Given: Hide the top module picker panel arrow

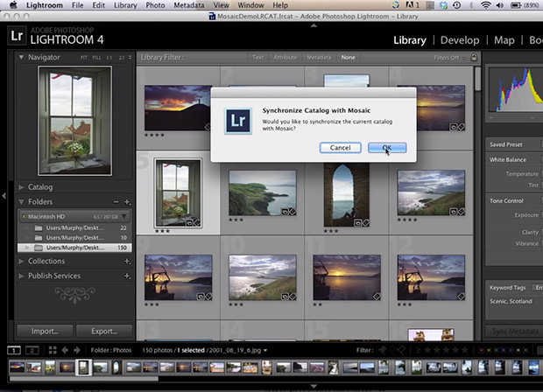Looking at the screenshot, I should (x=314, y=25).
